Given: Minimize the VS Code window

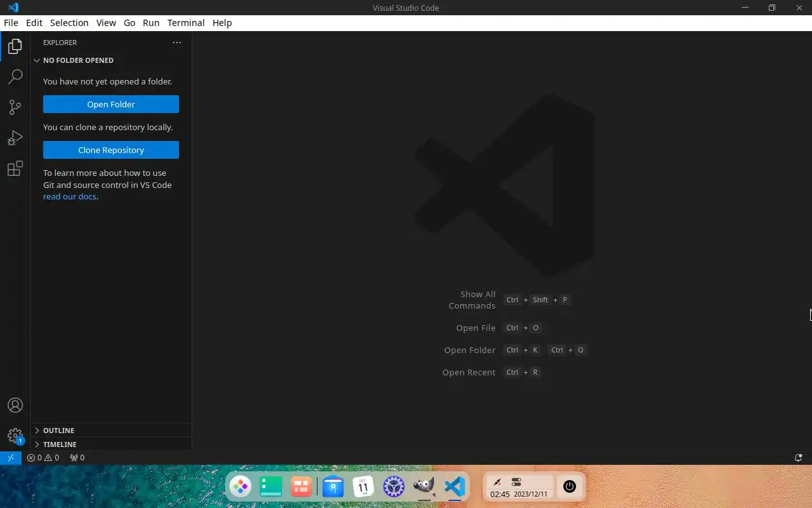Looking at the screenshot, I should (x=745, y=8).
